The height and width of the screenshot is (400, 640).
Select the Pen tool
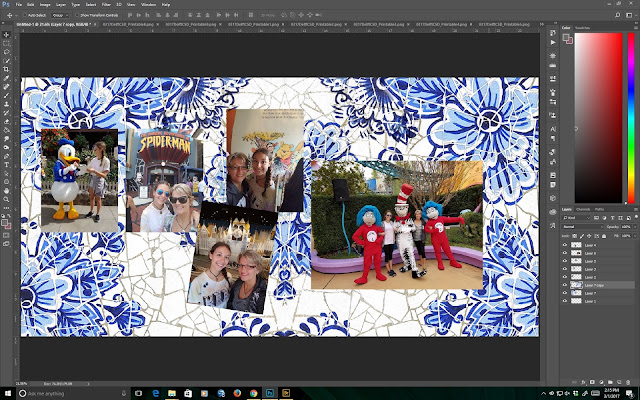coord(7,156)
